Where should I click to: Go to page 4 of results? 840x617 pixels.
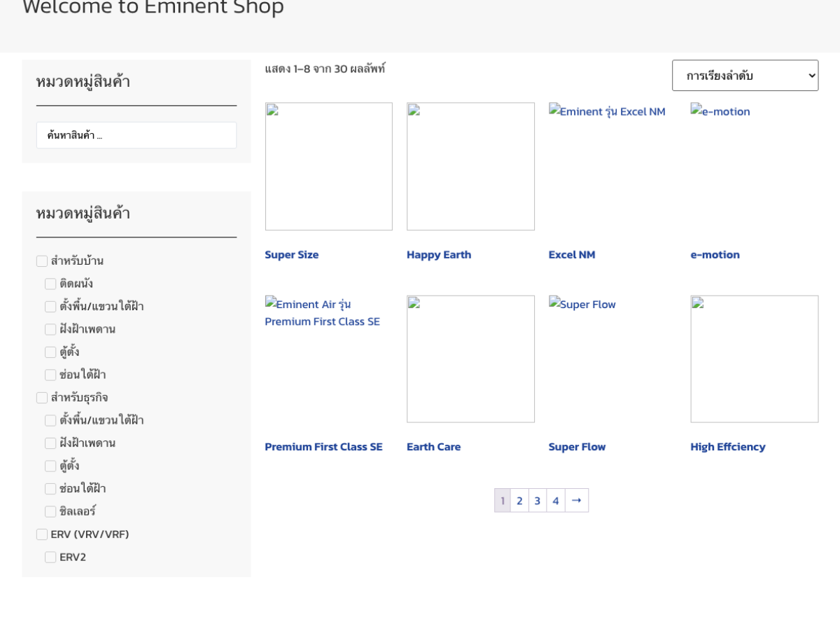pyautogui.click(x=556, y=501)
